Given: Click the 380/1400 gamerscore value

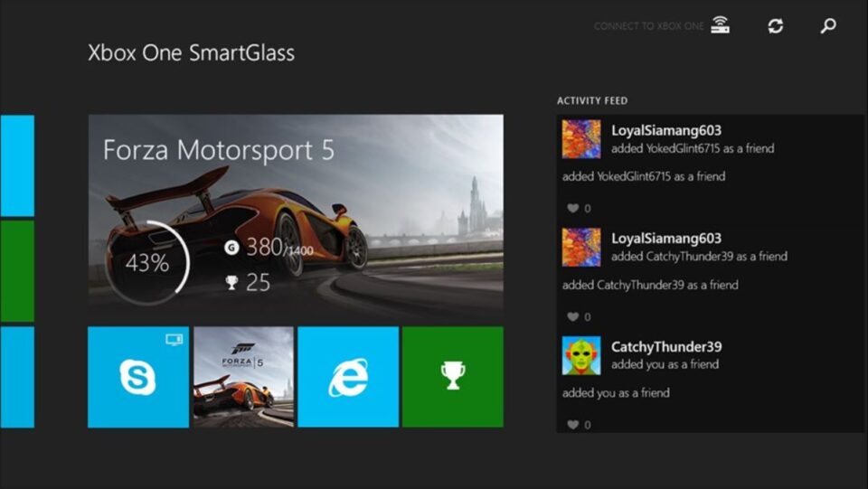Looking at the screenshot, I should click(x=279, y=248).
